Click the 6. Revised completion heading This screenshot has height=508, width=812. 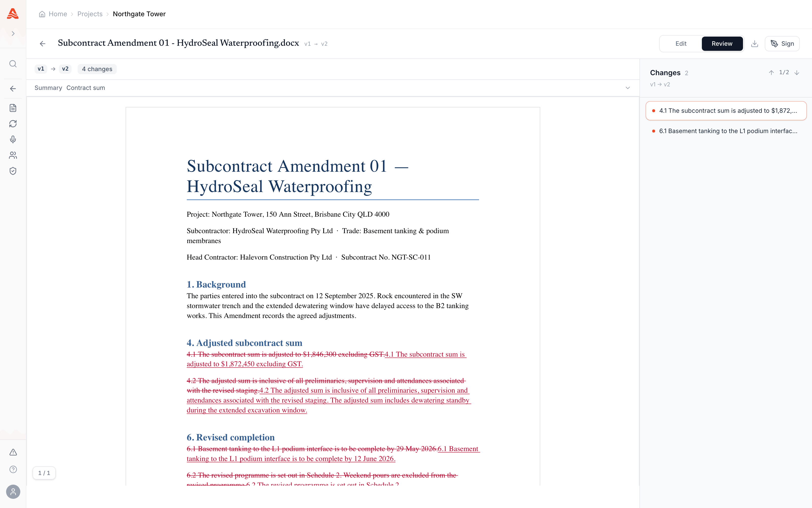pos(230,437)
